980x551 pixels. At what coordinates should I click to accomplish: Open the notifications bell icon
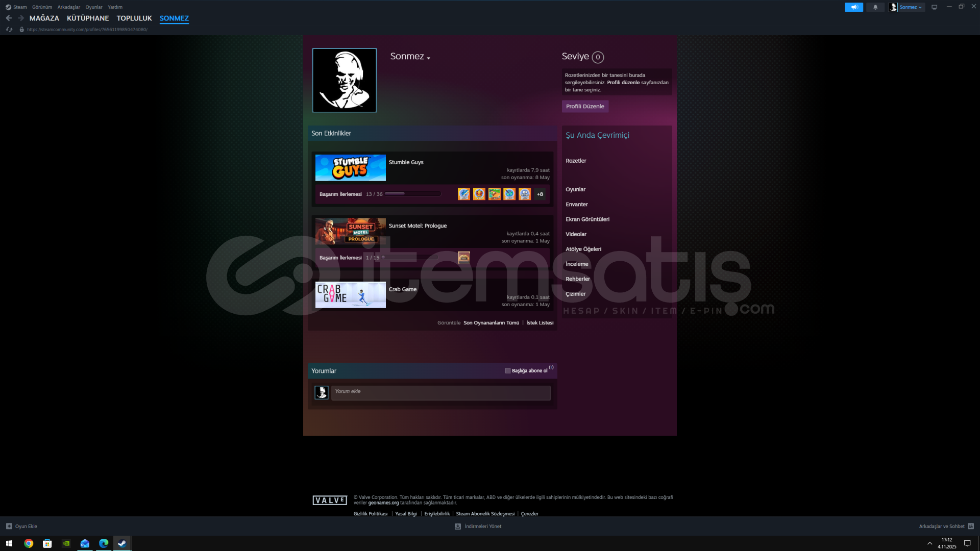[875, 7]
